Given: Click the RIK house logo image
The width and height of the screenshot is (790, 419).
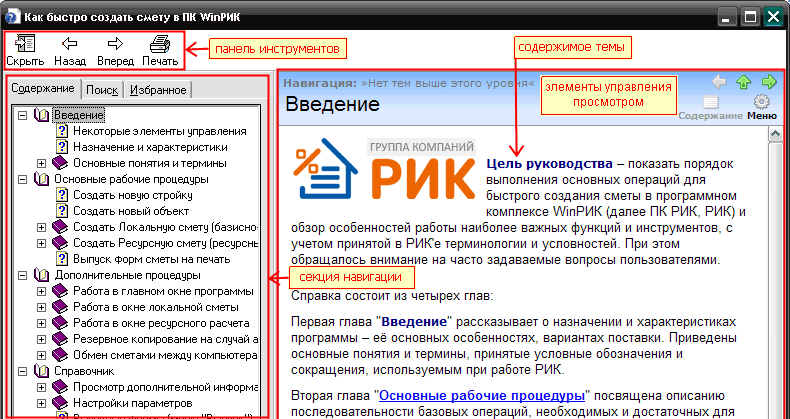Looking at the screenshot, I should pyautogui.click(x=325, y=168).
